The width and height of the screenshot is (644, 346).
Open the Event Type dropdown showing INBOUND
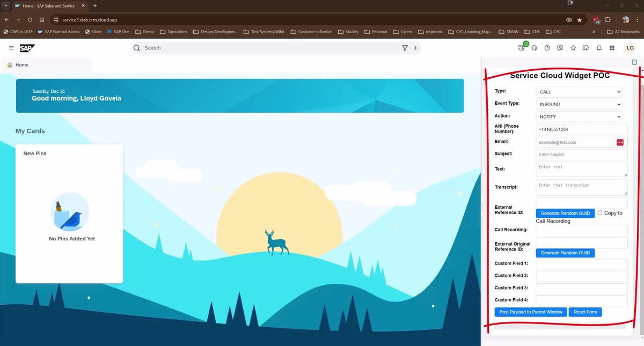(x=579, y=104)
